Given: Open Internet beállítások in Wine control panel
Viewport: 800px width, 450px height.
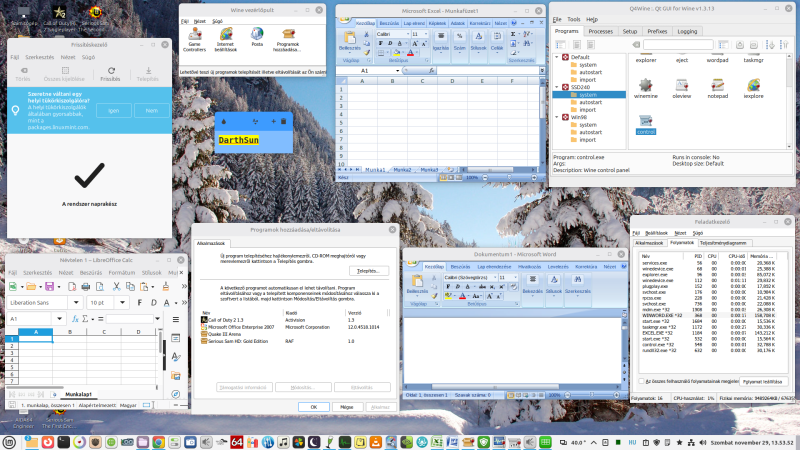Looking at the screenshot, I should tap(226, 40).
